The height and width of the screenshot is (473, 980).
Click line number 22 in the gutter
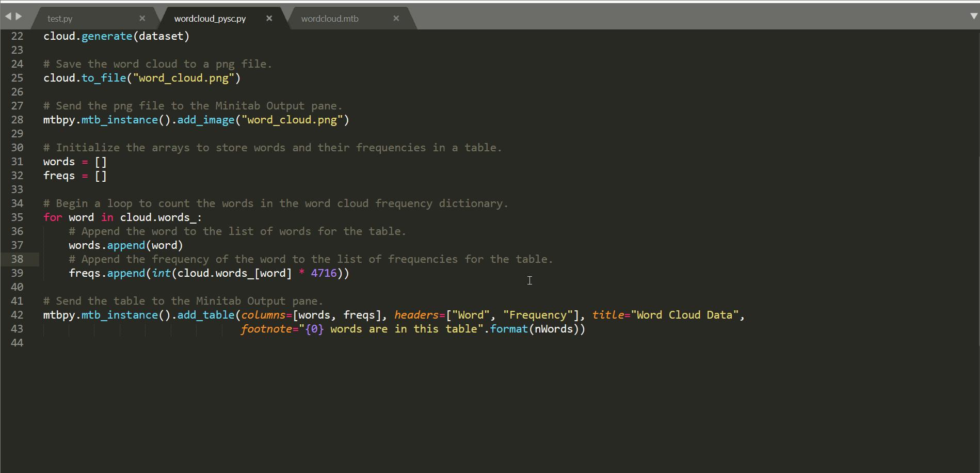point(17,36)
